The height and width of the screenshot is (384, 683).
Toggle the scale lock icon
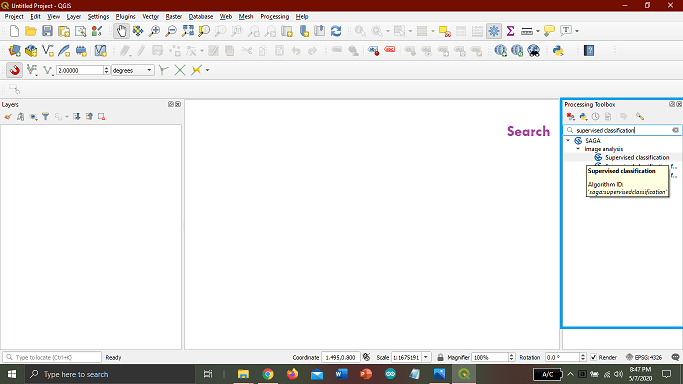pos(440,357)
